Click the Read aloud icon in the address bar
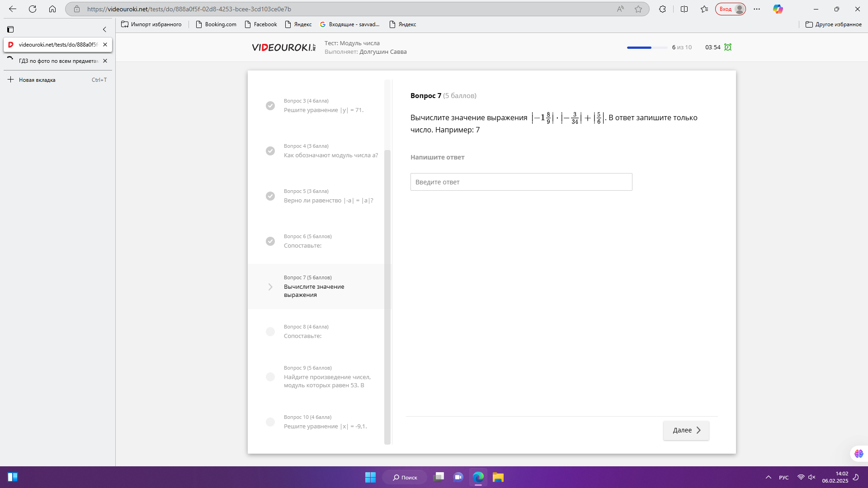The image size is (868, 488). pos(620,9)
